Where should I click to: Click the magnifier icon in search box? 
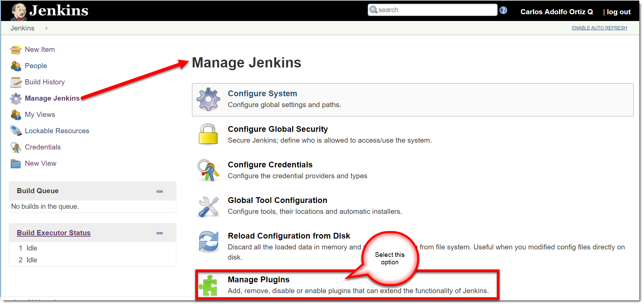click(x=374, y=10)
